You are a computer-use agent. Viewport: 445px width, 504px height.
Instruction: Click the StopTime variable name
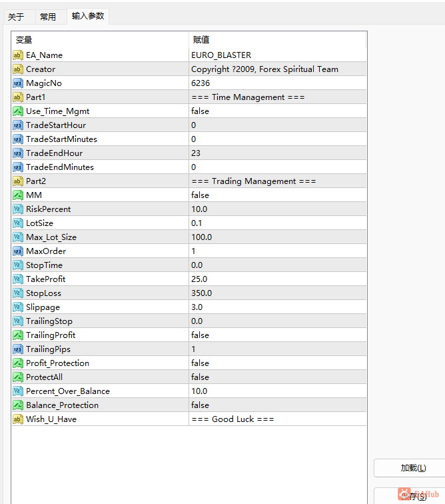(44, 265)
